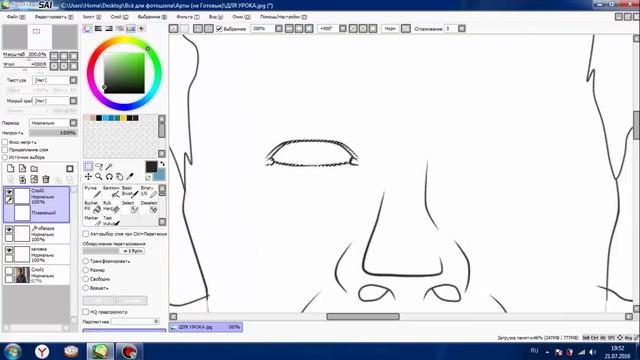Toggle the Выбранное selection checkbox
Image resolution: width=640 pixels, height=360 pixels.
point(219,29)
